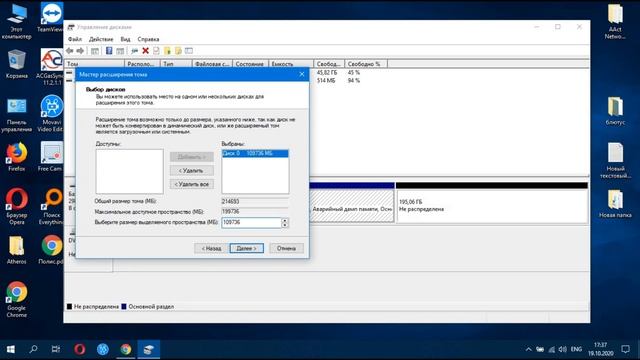Open the Google Chrome desktop shortcut
640x360 pixels.
coord(16,299)
